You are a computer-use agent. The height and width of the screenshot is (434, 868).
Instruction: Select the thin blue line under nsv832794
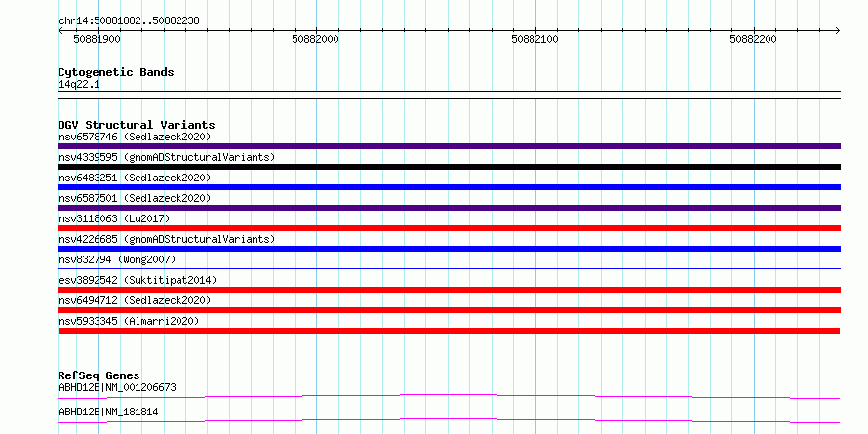449,269
